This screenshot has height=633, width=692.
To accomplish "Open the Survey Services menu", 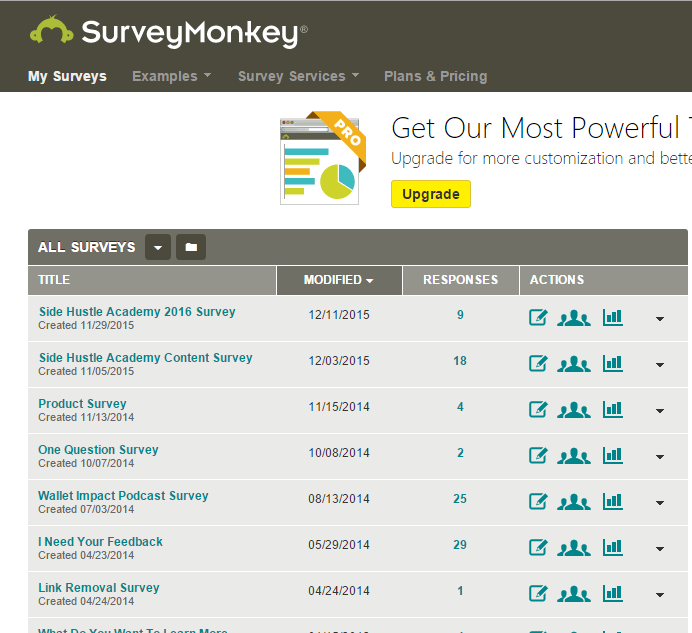I will click(x=298, y=76).
